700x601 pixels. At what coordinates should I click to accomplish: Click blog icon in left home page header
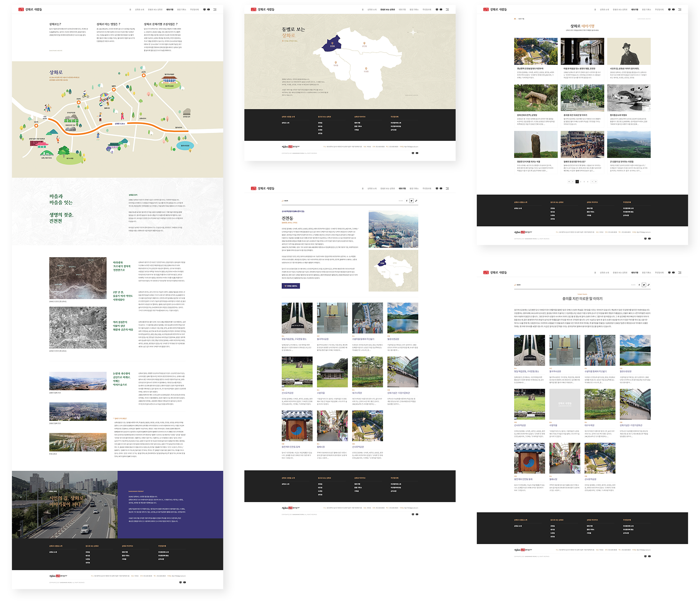204,10
